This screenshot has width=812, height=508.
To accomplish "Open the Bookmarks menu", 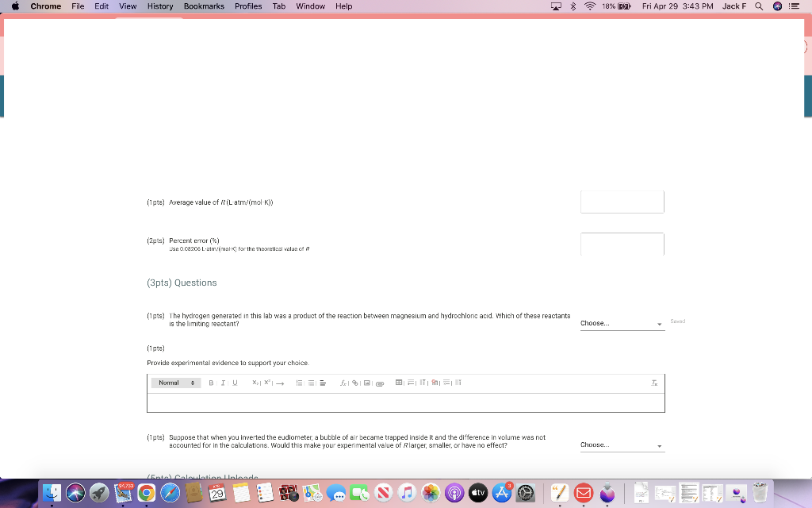I will coord(203,6).
